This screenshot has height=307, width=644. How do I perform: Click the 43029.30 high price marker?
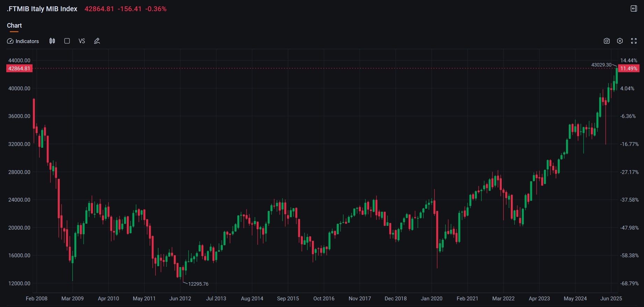point(601,65)
